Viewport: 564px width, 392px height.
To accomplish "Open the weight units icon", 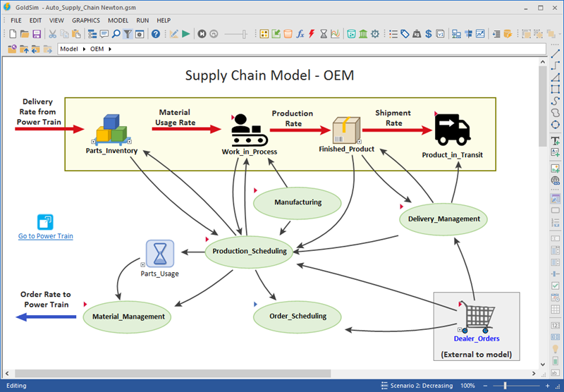I will click(x=417, y=34).
